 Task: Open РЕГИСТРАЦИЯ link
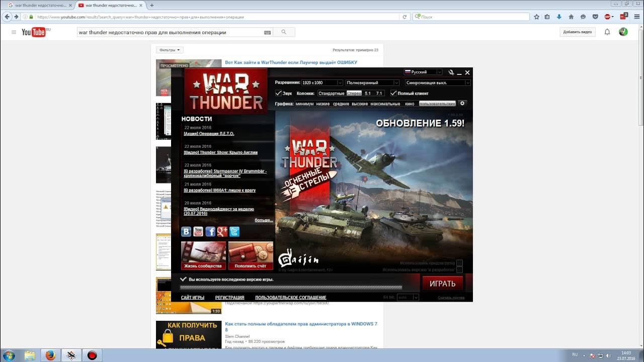(x=229, y=298)
